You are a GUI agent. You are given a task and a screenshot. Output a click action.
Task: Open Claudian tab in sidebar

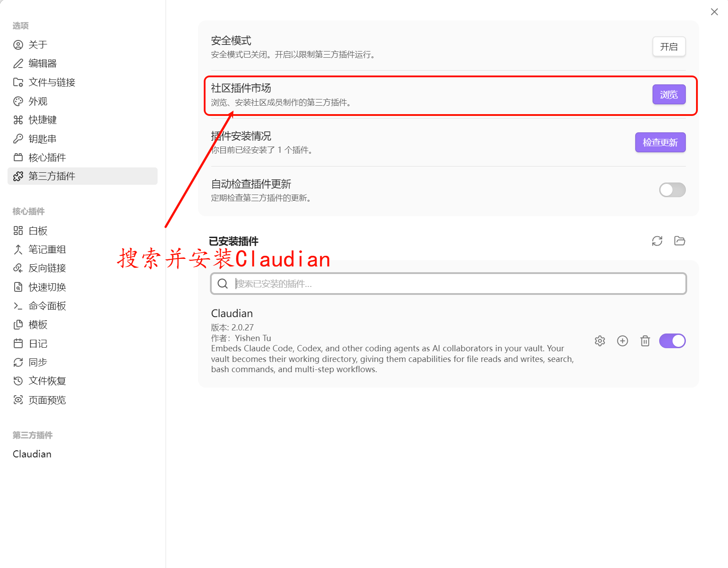pyautogui.click(x=83, y=454)
